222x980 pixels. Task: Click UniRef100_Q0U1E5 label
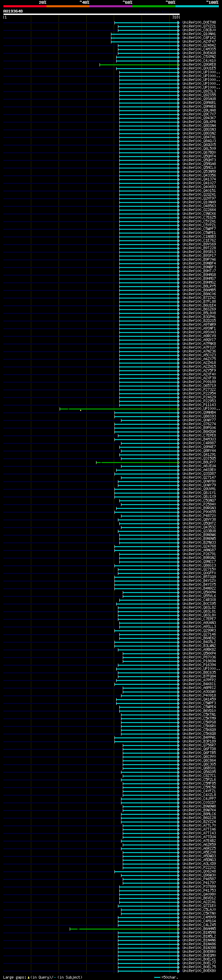[199, 68]
